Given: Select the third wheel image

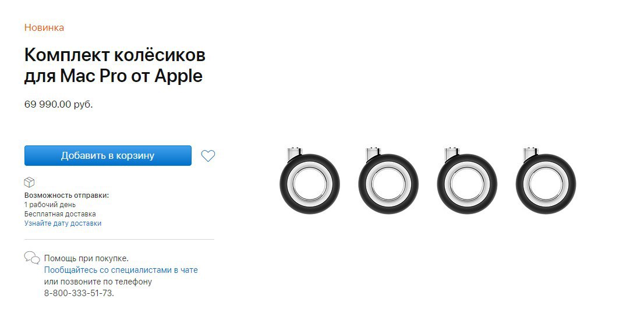Looking at the screenshot, I should tap(467, 180).
